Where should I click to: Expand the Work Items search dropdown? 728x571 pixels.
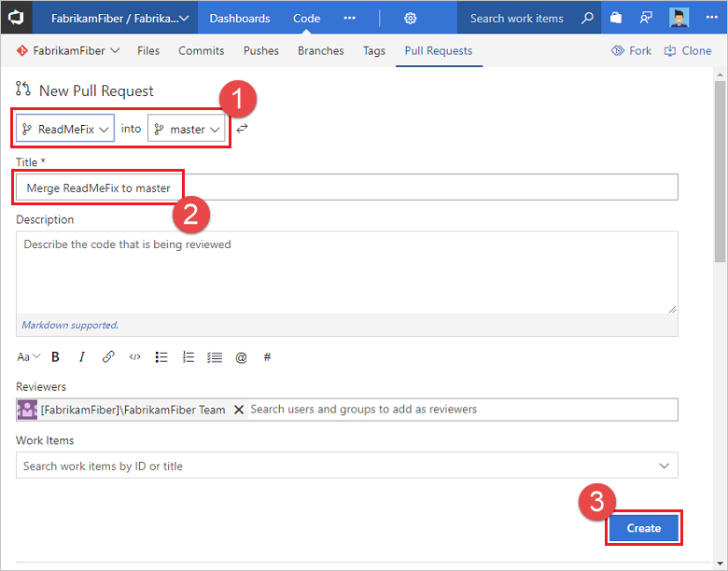(x=664, y=466)
